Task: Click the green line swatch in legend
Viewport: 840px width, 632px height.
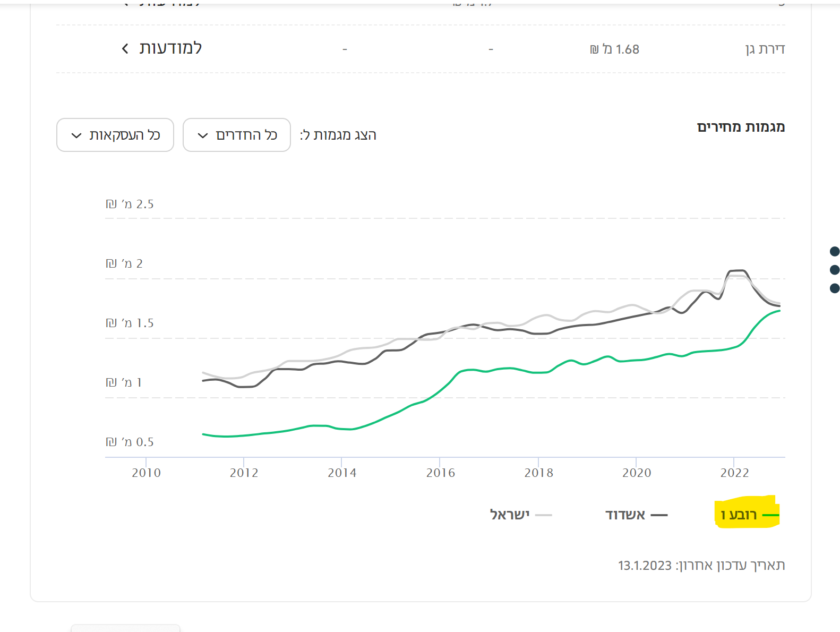Action: tap(770, 515)
